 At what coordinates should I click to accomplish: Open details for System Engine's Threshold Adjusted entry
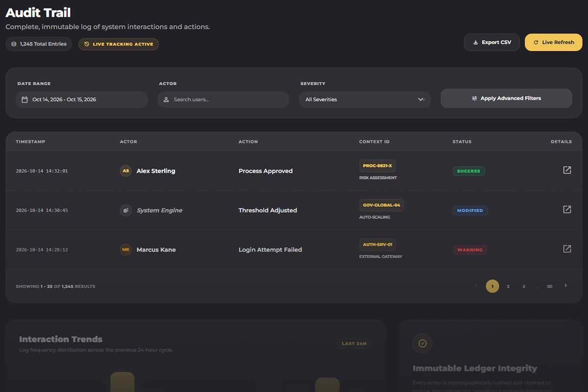click(567, 209)
